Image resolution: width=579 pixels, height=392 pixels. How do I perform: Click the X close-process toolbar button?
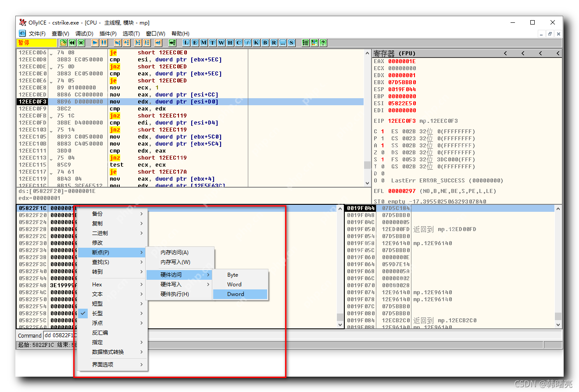click(x=82, y=43)
